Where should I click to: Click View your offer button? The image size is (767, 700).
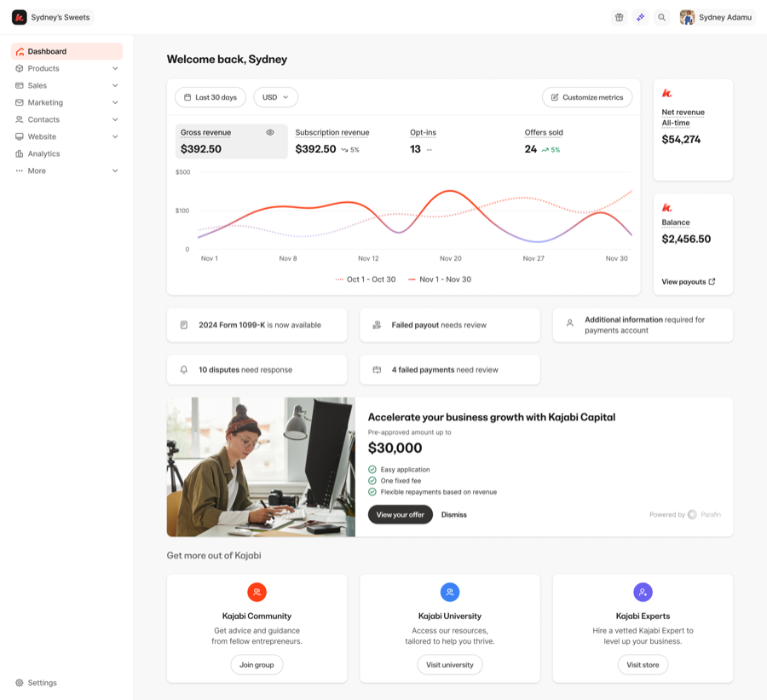point(401,514)
